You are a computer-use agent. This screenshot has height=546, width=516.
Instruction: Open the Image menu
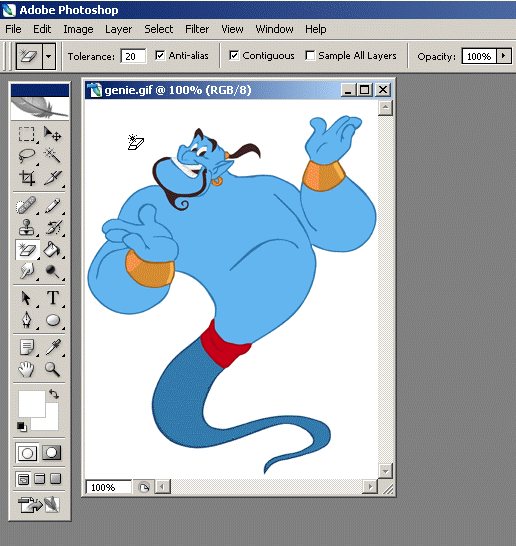coord(78,29)
